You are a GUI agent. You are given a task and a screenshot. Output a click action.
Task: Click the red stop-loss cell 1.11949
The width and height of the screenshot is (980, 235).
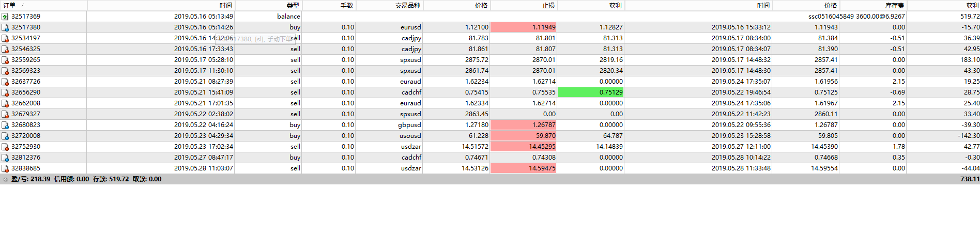pyautogui.click(x=524, y=27)
